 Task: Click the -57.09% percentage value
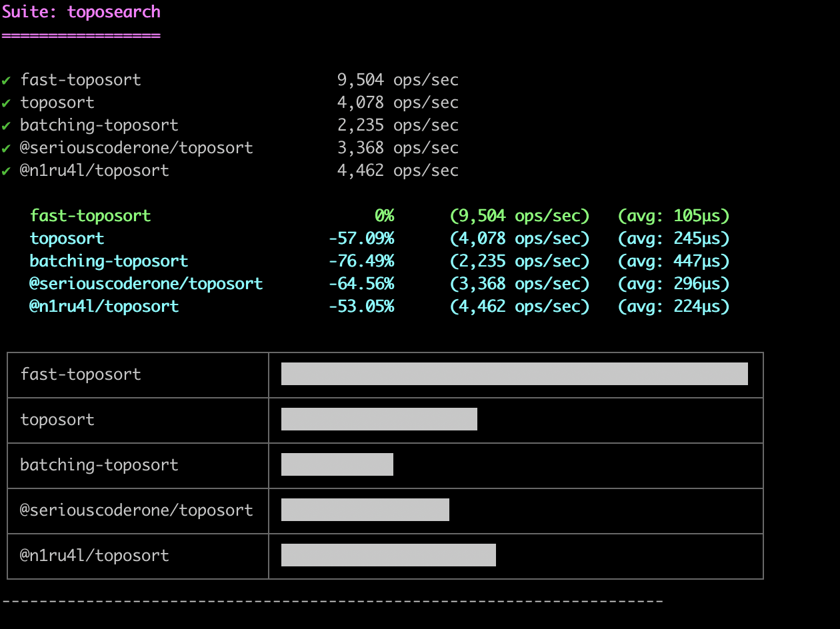point(361,239)
